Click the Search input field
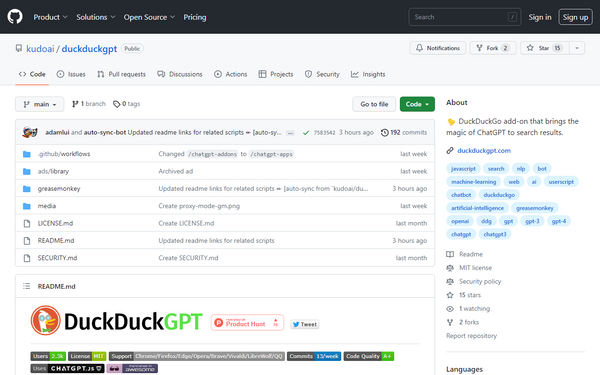The image size is (600, 375). pos(465,17)
